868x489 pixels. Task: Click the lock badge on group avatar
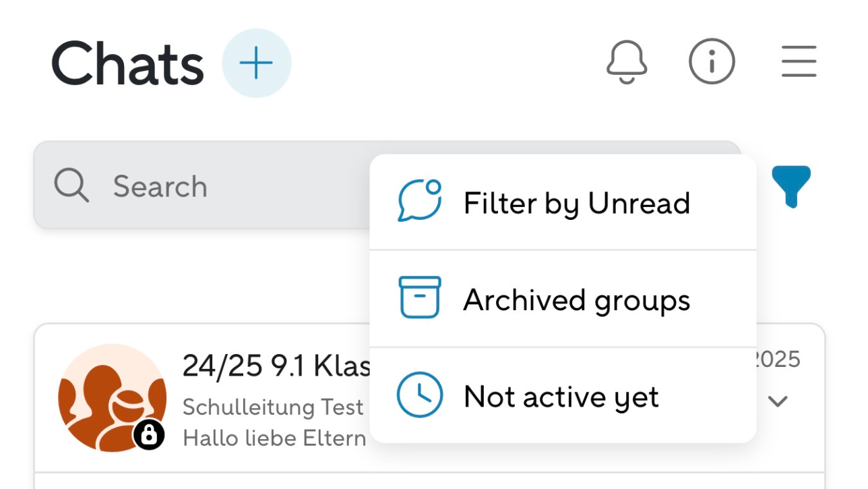coord(149,435)
